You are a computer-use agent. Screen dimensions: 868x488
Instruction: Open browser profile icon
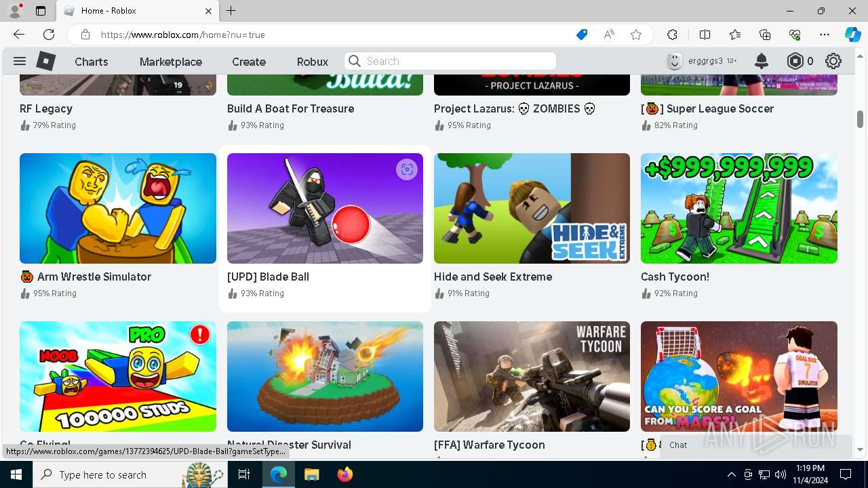[14, 11]
